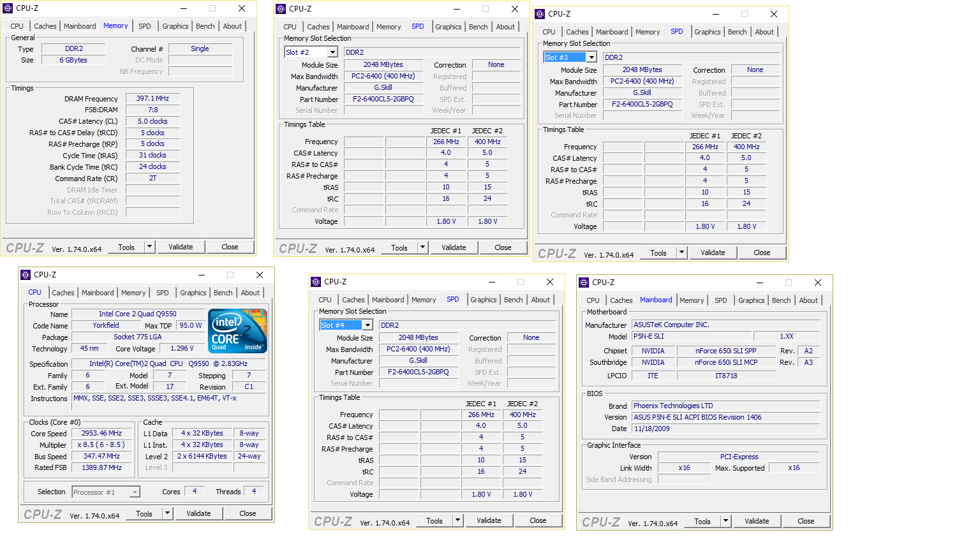Click the BIOS brand Phoenix Technologies LTD
Viewport: 980px width, 551px height.
pyautogui.click(x=726, y=406)
